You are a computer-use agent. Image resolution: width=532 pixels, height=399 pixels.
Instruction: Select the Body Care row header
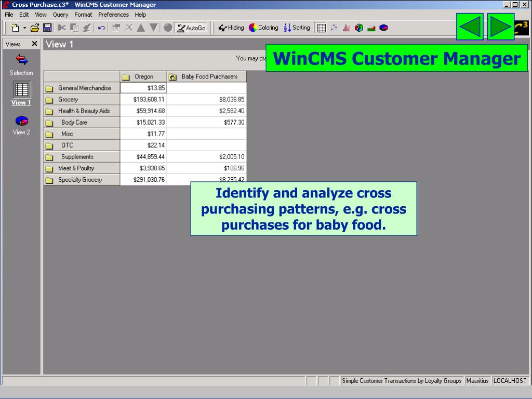coord(82,123)
